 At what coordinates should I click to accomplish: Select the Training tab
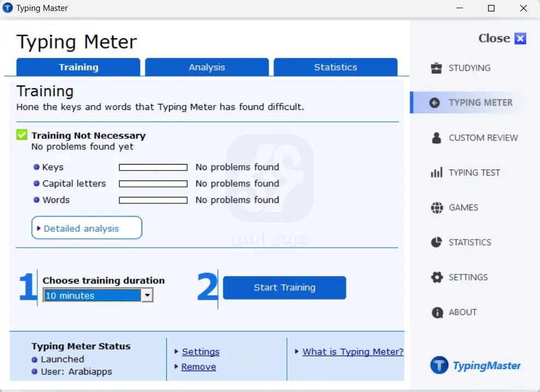coord(79,67)
